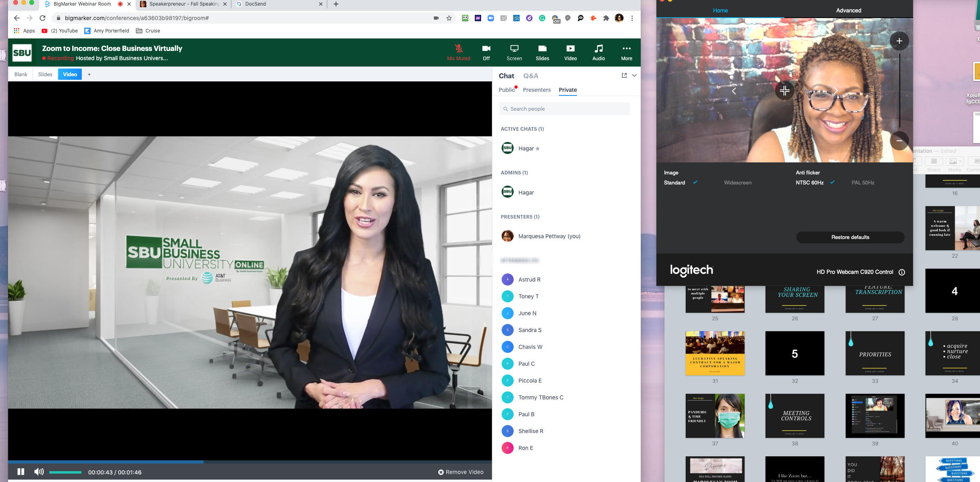Open the YouTube bookmark
The image size is (980, 482).
(x=60, y=30)
